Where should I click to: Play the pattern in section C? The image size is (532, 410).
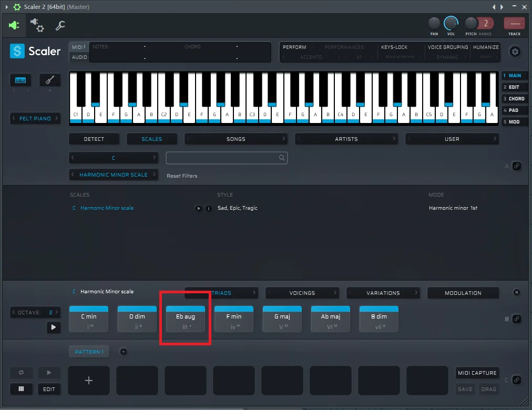(49, 373)
